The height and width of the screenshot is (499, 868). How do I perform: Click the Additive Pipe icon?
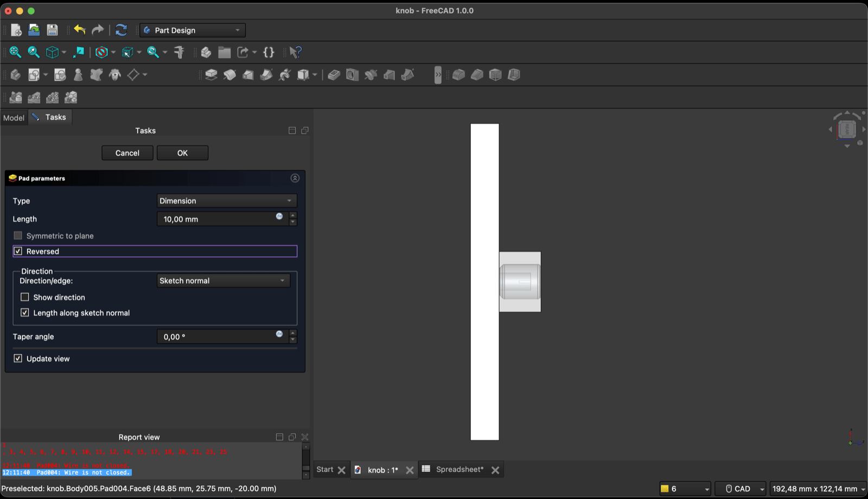click(x=266, y=74)
